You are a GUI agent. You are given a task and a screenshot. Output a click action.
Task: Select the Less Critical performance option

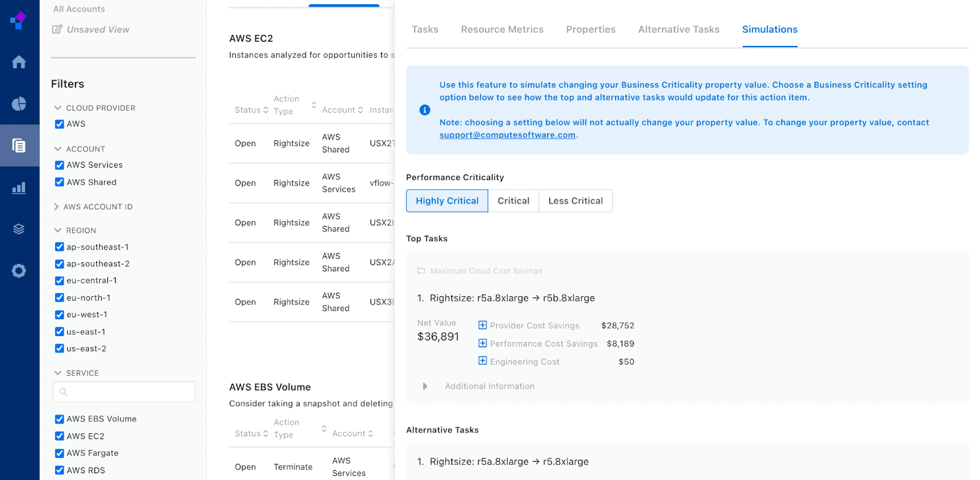pos(575,201)
